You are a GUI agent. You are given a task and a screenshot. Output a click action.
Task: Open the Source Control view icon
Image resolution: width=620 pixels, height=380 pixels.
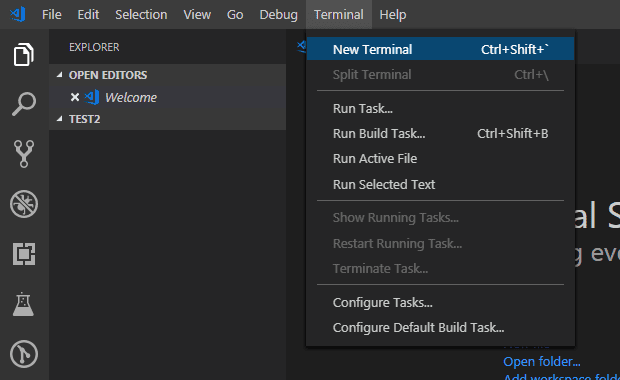pyautogui.click(x=24, y=154)
